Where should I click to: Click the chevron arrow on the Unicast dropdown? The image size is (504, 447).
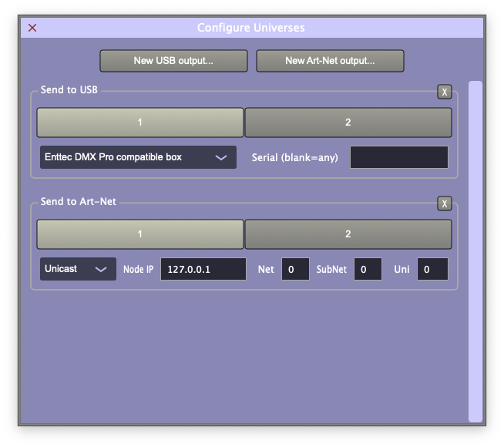100,270
